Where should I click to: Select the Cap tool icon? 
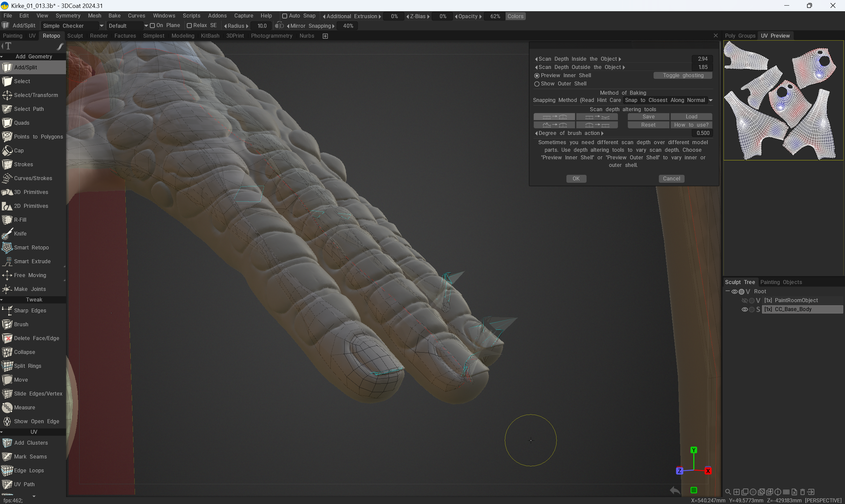[x=7, y=150]
